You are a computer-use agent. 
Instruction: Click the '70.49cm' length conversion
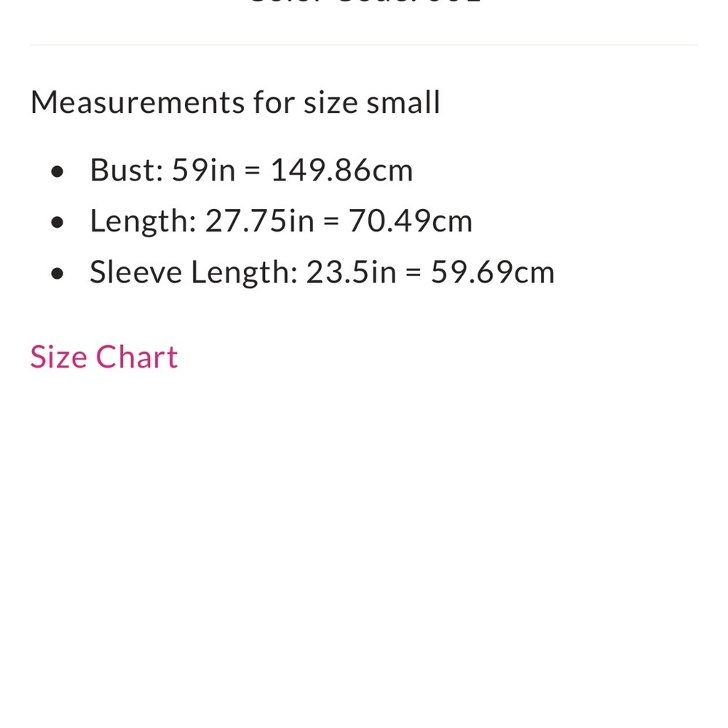click(411, 221)
